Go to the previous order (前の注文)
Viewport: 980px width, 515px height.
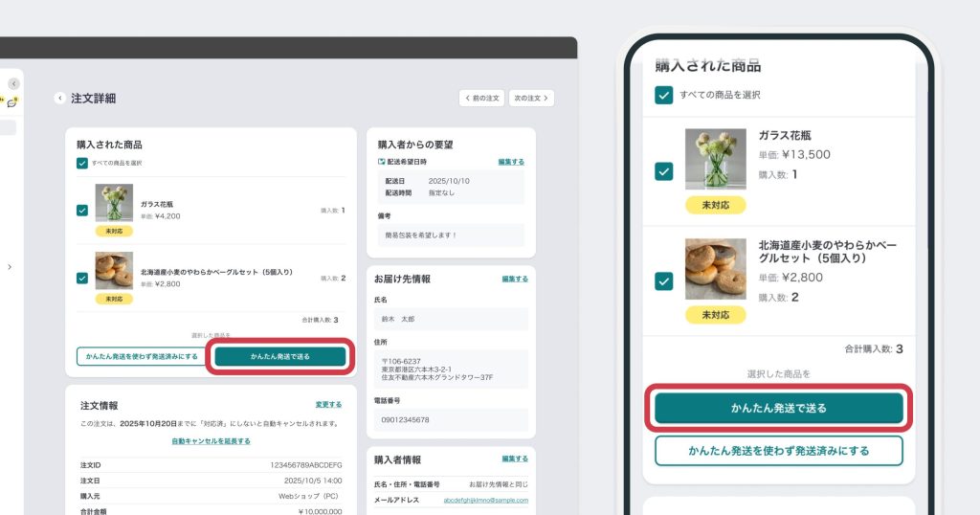(x=481, y=98)
